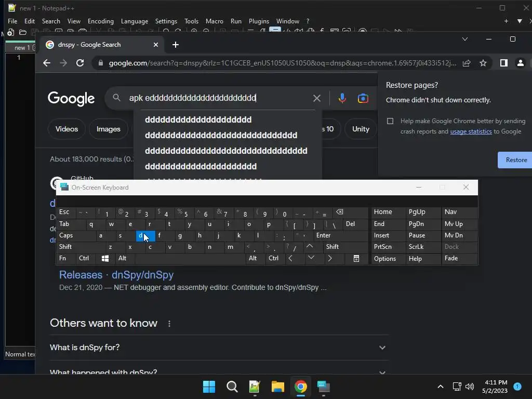Open the clock and date in the taskbar
Screen dimensions: 532x399
coord(495,387)
